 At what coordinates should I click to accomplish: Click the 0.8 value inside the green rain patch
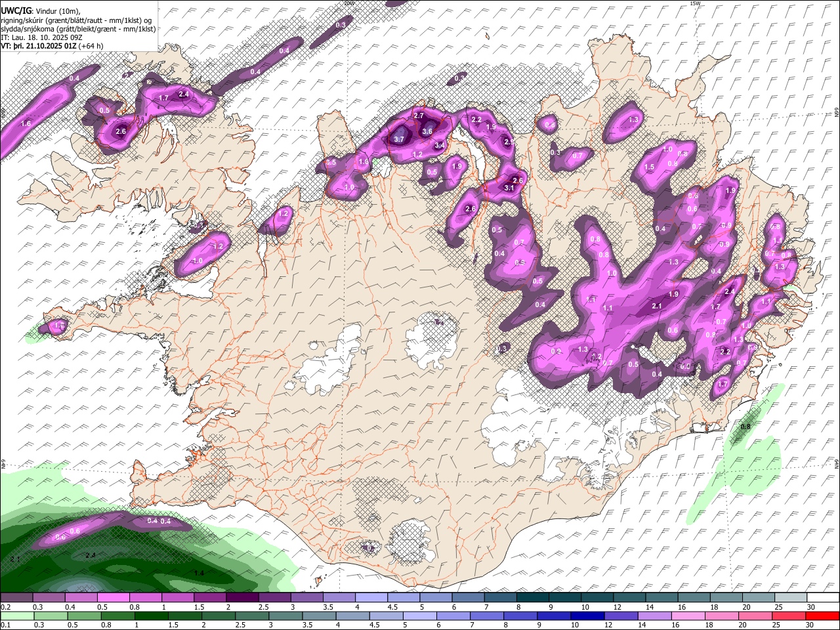click(745, 427)
